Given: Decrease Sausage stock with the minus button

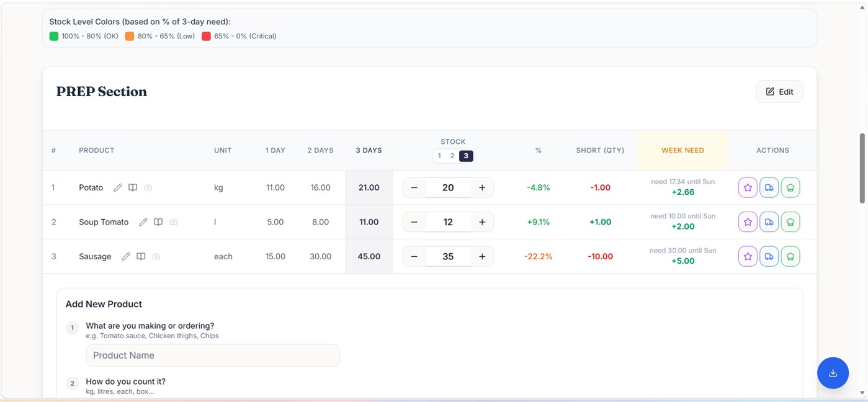Looking at the screenshot, I should tap(414, 256).
